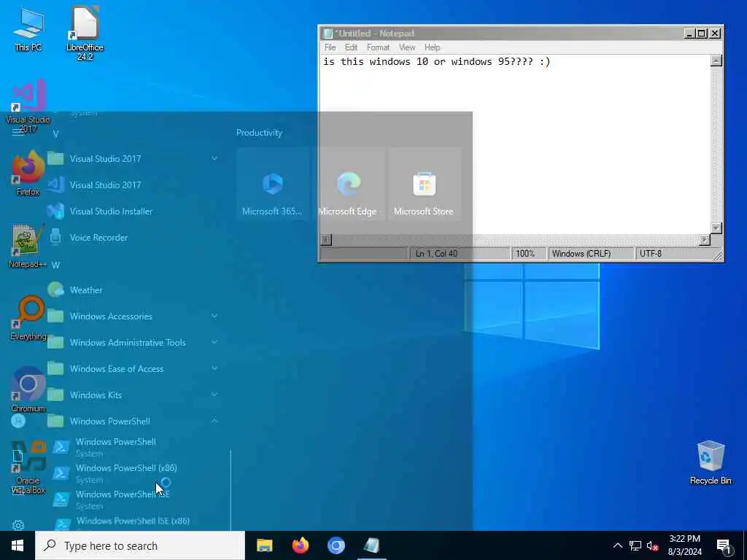Click muted volume tray icon
Viewport: 747px width, 560px height.
click(x=653, y=545)
